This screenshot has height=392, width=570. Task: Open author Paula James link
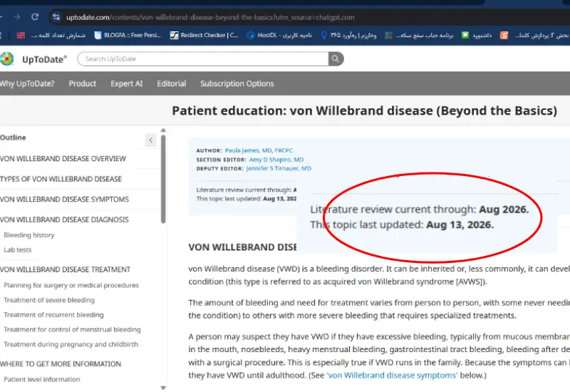point(259,150)
